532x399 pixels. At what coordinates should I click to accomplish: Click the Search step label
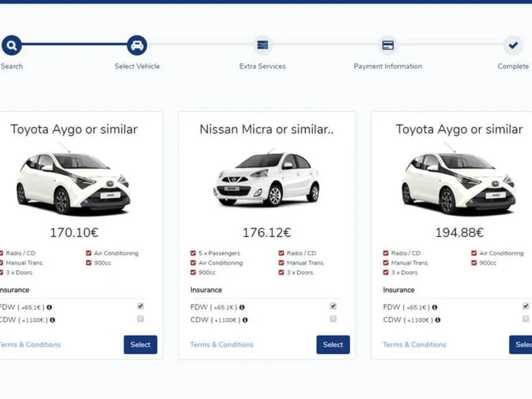click(x=11, y=66)
